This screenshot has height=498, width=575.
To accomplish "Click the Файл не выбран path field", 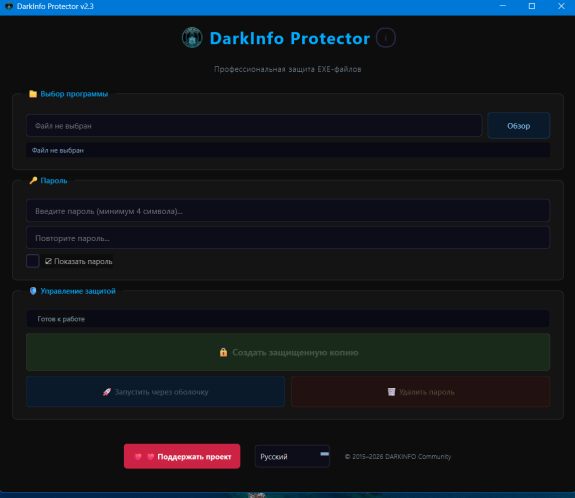I will point(254,126).
